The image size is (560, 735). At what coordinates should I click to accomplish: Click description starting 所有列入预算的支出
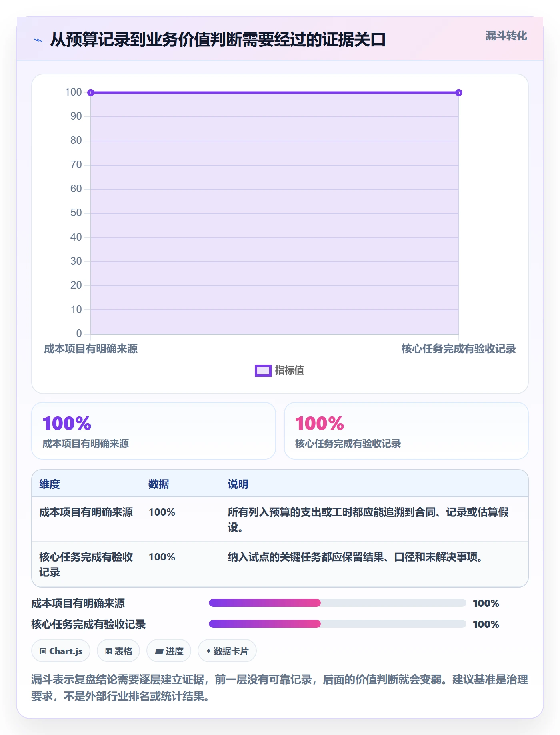(x=368, y=520)
